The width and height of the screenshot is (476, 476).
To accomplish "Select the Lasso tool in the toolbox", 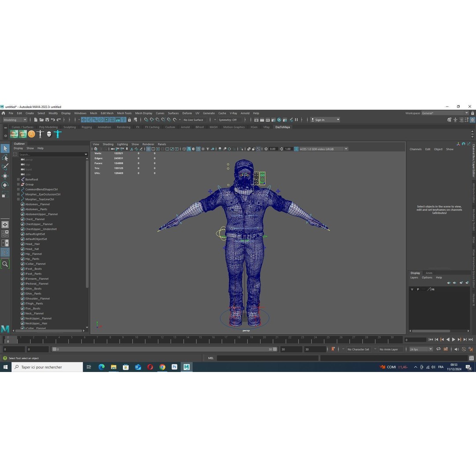I will pos(5,158).
